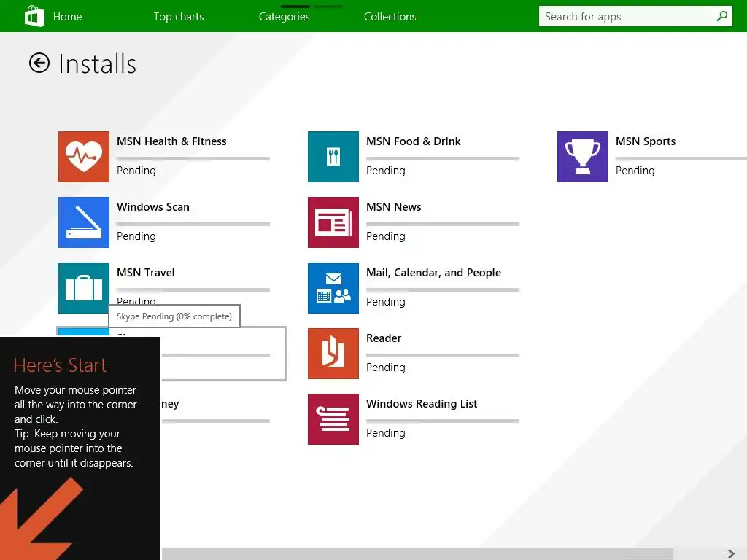Open the MSN Travel suitcase tile
The image size is (747, 560).
[x=84, y=288]
